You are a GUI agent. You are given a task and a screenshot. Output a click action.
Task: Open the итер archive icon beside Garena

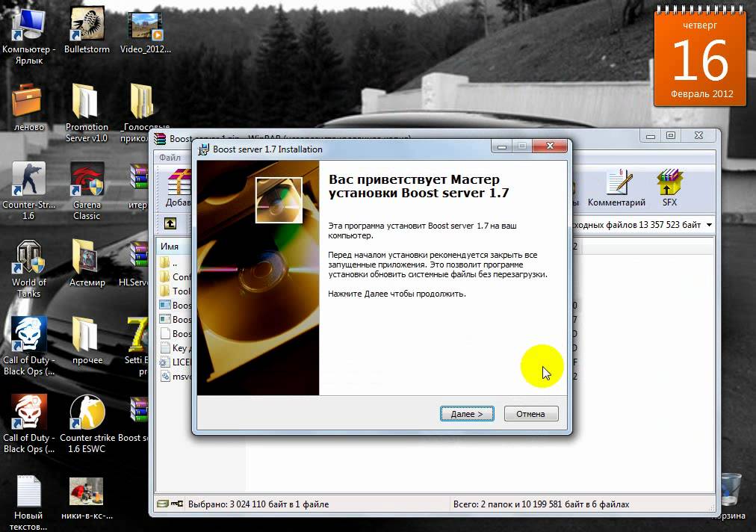[x=139, y=186]
